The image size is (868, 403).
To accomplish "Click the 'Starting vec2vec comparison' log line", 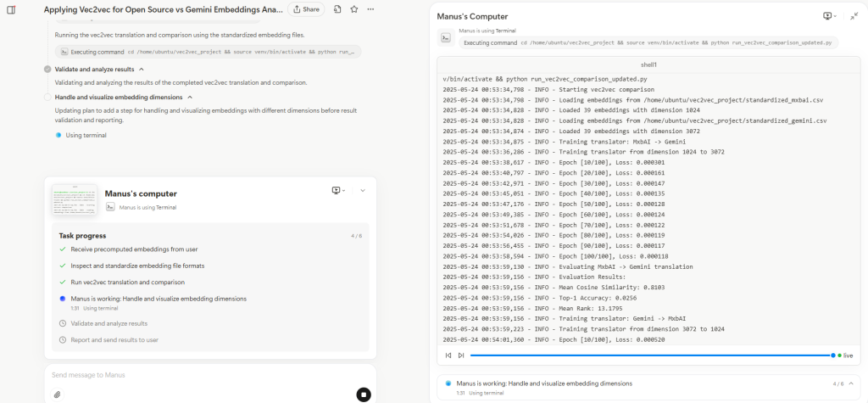I will click(548, 89).
